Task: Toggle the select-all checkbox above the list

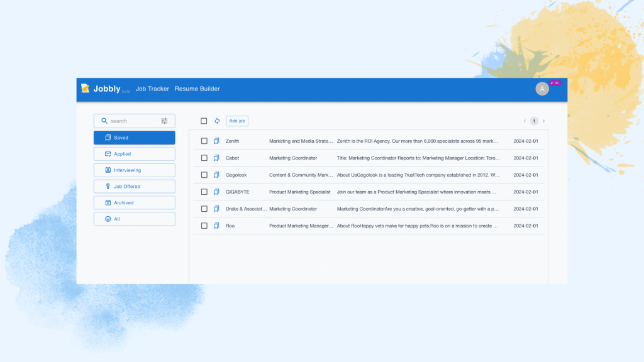Action: (204, 121)
